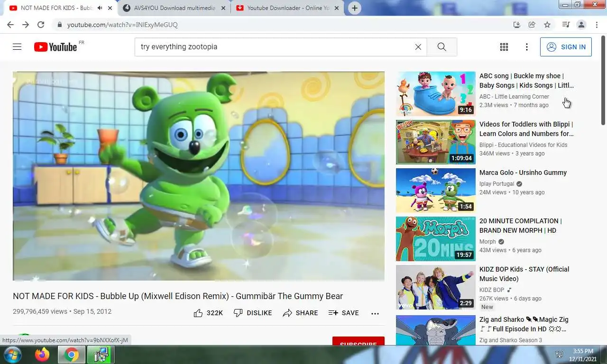Click 'KIDZ BOP' channel name text
The width and height of the screenshot is (607, 364).
(x=492, y=290)
